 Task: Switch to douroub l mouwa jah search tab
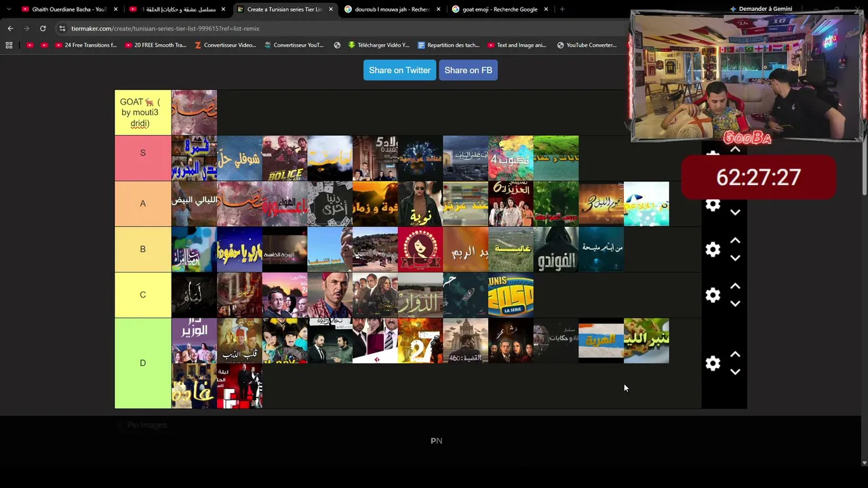[392, 9]
